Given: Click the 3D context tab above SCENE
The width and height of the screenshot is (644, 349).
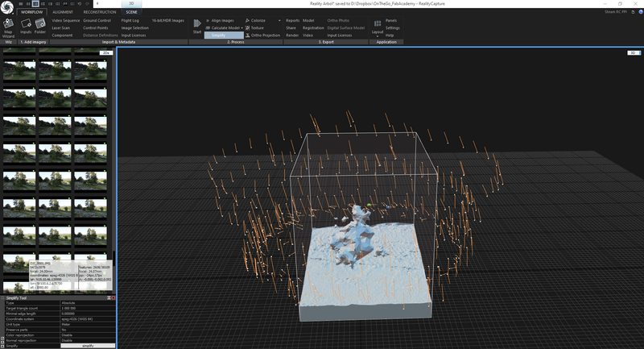Looking at the screenshot, I should pyautogui.click(x=131, y=3).
